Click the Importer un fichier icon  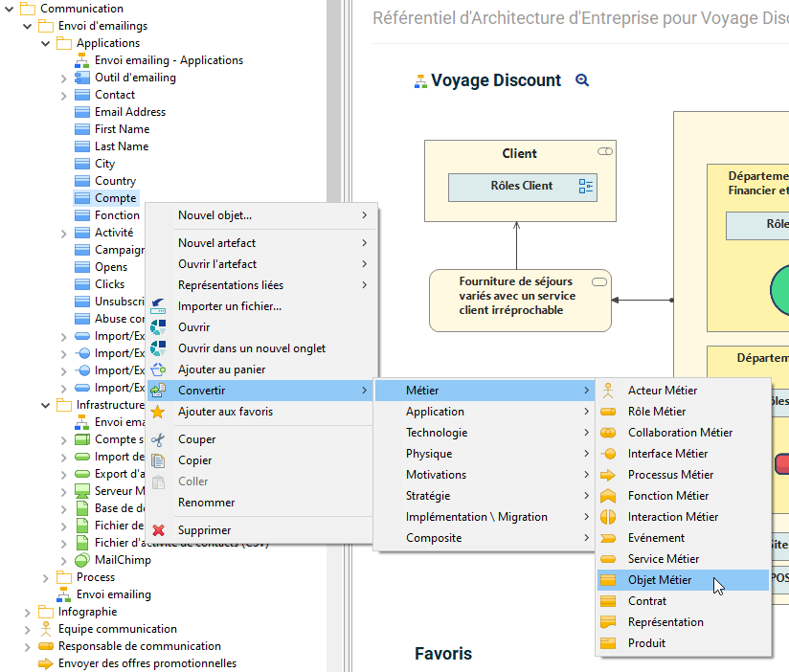[158, 305]
